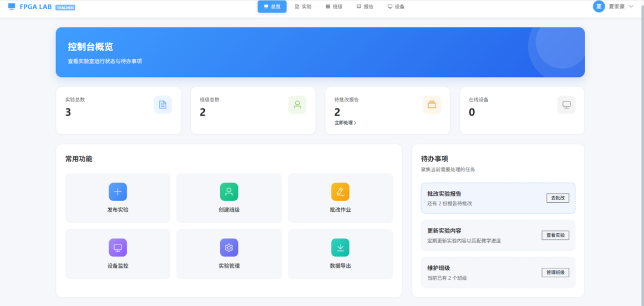644x306 pixels.
Task: Expand the user dropdown next to 夏家豪
Action: tap(631, 7)
